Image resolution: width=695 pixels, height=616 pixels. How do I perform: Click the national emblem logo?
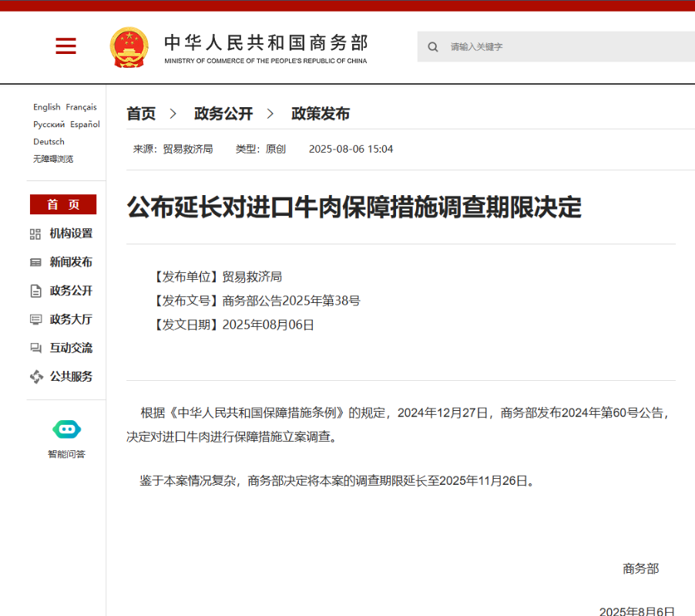[129, 47]
